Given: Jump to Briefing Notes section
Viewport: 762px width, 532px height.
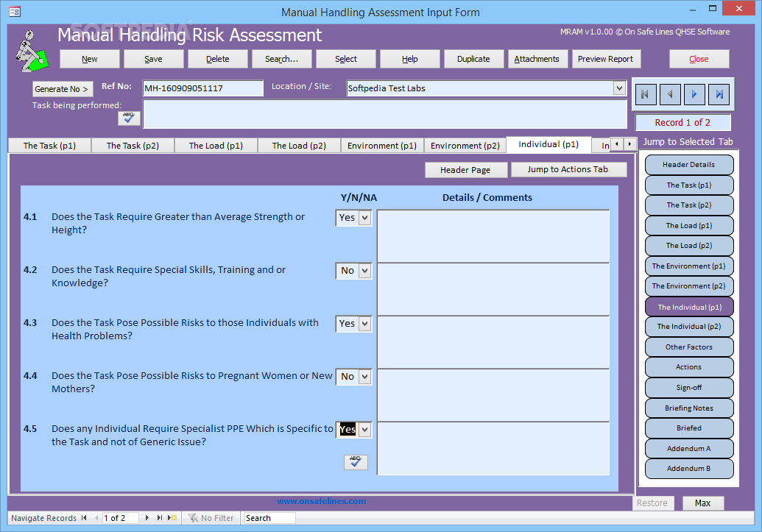Looking at the screenshot, I should point(689,408).
